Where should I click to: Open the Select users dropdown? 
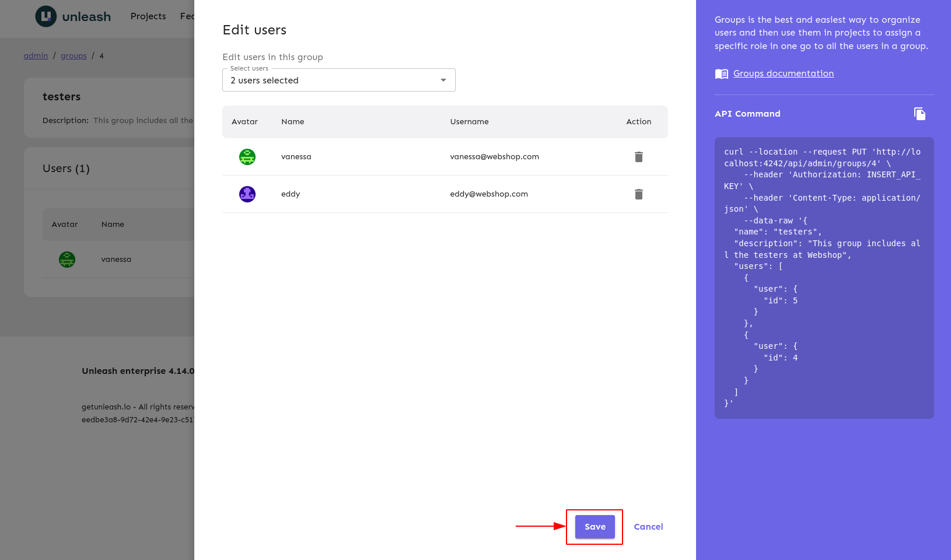click(x=338, y=80)
